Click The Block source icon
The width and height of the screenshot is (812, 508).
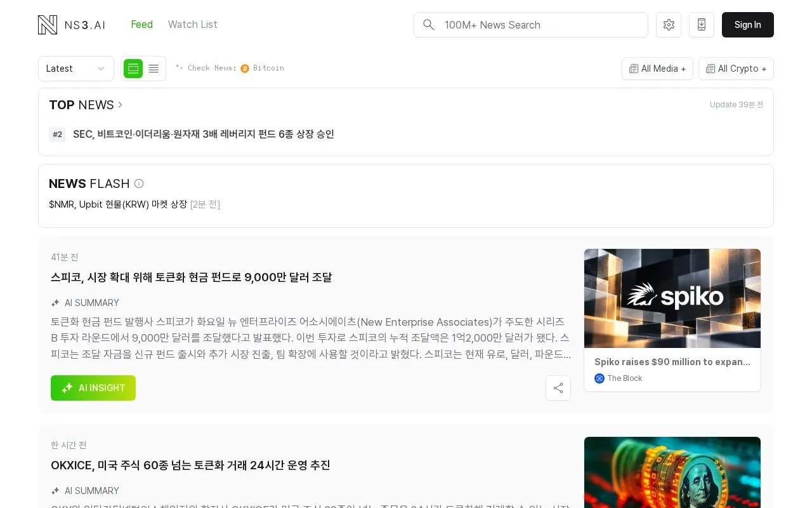[x=599, y=378]
